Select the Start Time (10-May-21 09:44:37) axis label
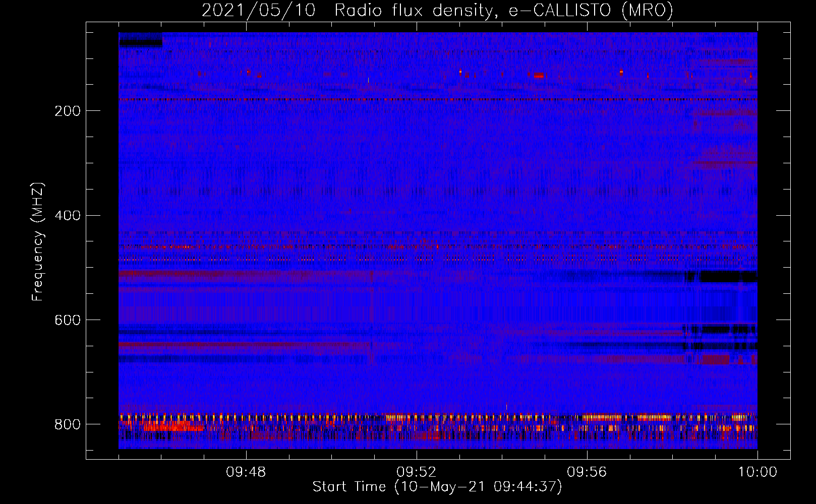Screen dimensions: 816x504 437,487
